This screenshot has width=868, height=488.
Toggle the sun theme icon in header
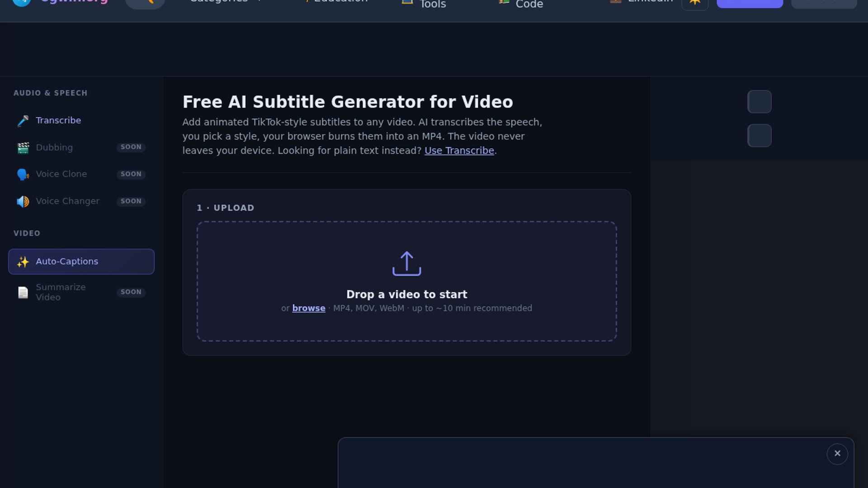tap(695, 4)
